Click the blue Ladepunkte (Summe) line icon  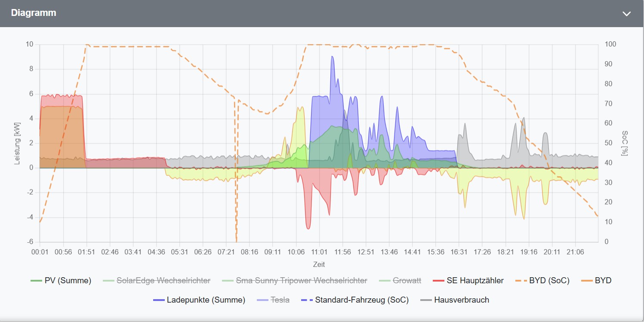[x=160, y=300]
